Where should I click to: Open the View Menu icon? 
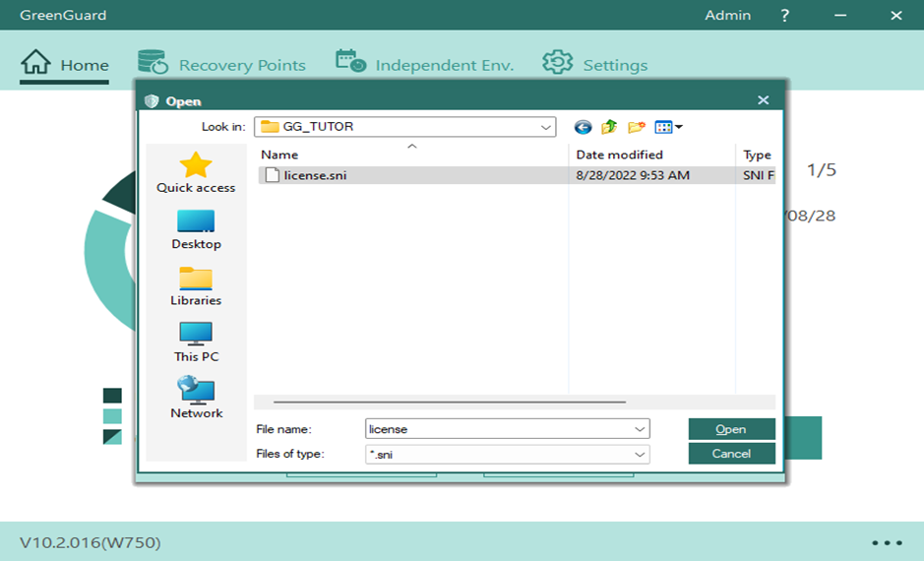pos(668,127)
